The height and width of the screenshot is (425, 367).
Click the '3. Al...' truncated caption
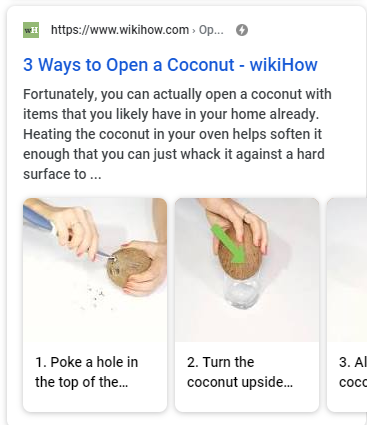pyautogui.click(x=353, y=362)
